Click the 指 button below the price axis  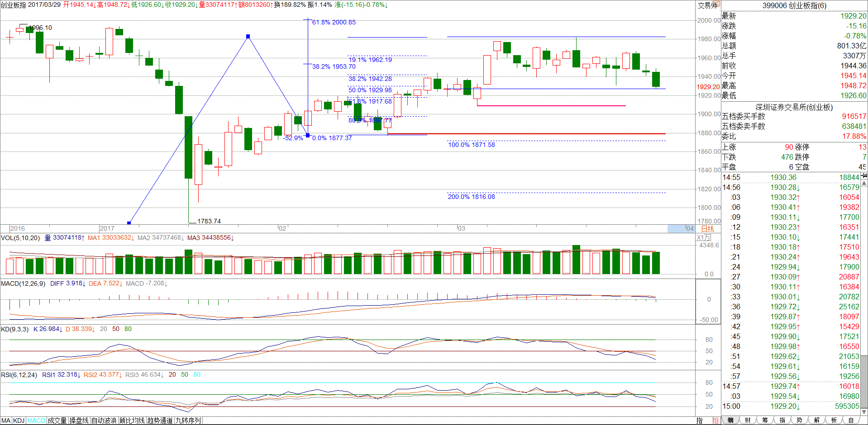pos(699,420)
